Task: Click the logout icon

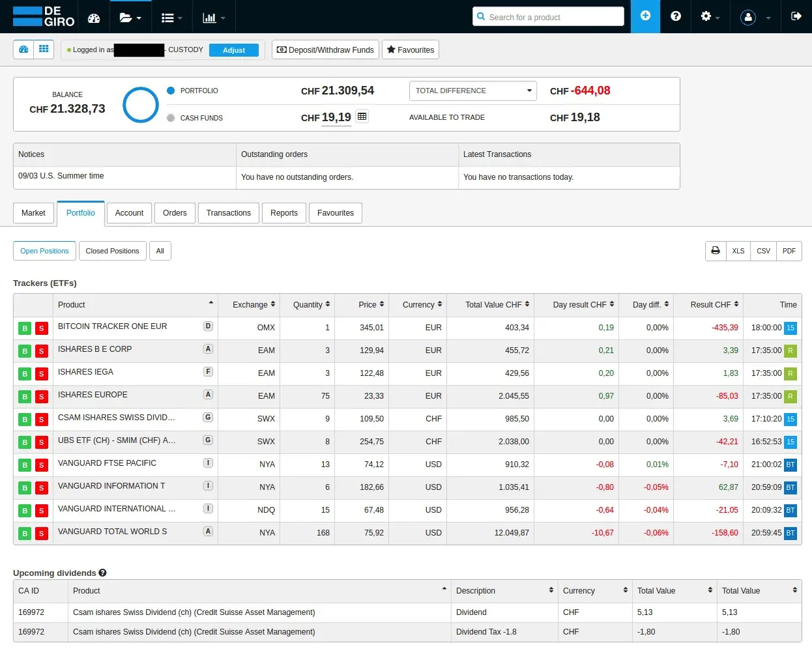Action: point(796,16)
